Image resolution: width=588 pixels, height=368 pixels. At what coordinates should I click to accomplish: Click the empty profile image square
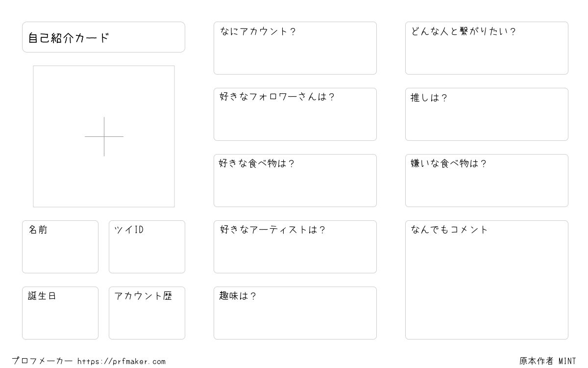tap(104, 136)
